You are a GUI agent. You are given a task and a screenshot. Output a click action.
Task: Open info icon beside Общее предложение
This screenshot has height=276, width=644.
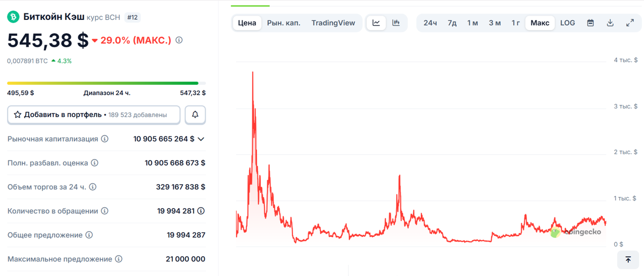pyautogui.click(x=89, y=235)
